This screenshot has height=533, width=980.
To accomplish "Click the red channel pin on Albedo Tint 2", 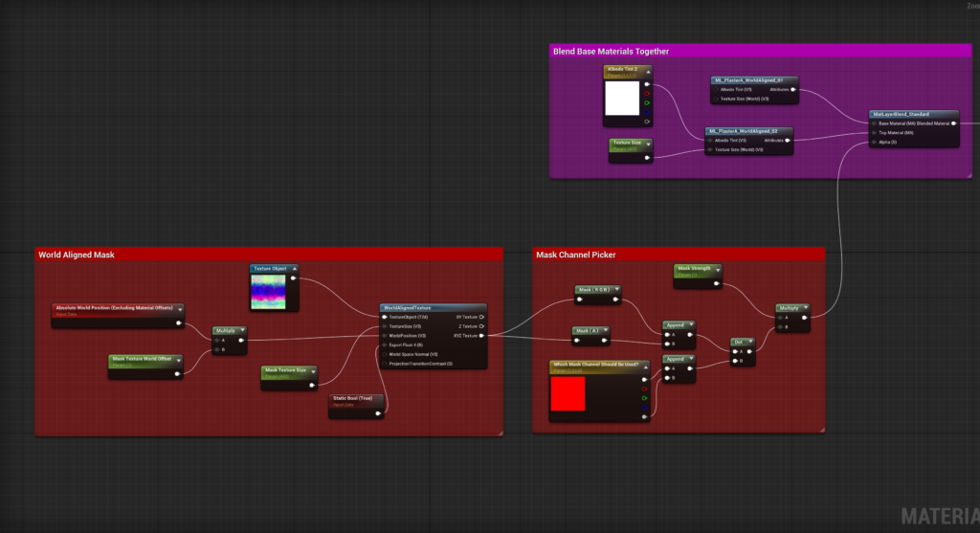I will 647,93.
